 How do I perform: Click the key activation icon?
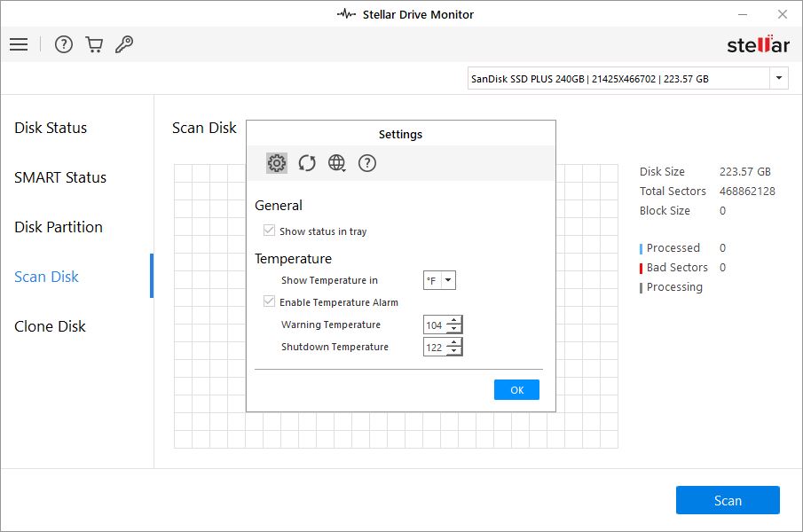[x=124, y=44]
